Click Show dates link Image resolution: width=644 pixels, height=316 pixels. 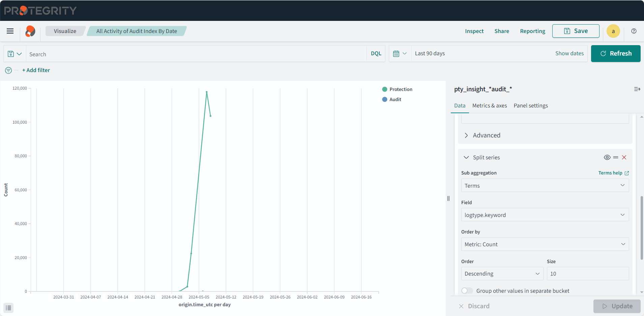[x=569, y=53]
